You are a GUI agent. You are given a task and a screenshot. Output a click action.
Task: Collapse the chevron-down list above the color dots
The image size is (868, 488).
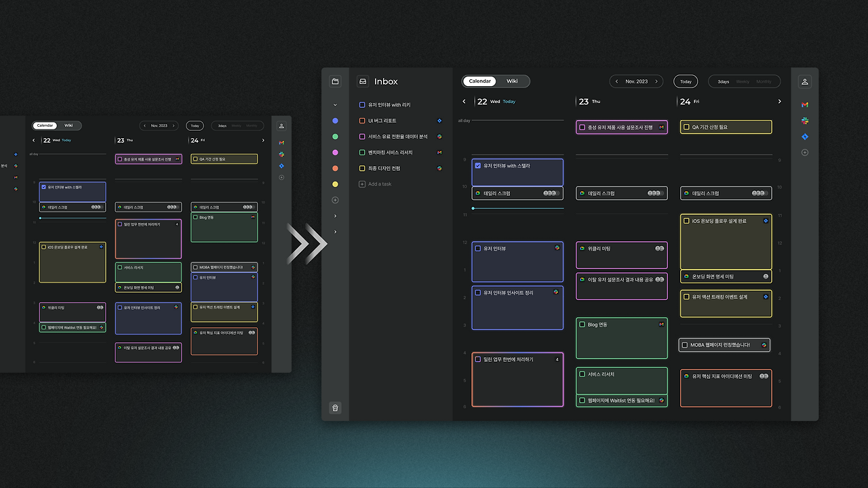click(x=335, y=105)
